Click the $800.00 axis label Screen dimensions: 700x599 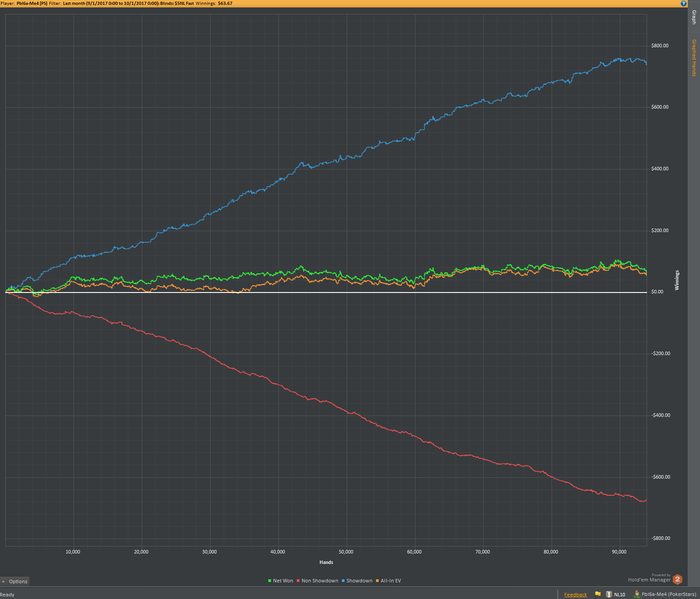click(660, 46)
